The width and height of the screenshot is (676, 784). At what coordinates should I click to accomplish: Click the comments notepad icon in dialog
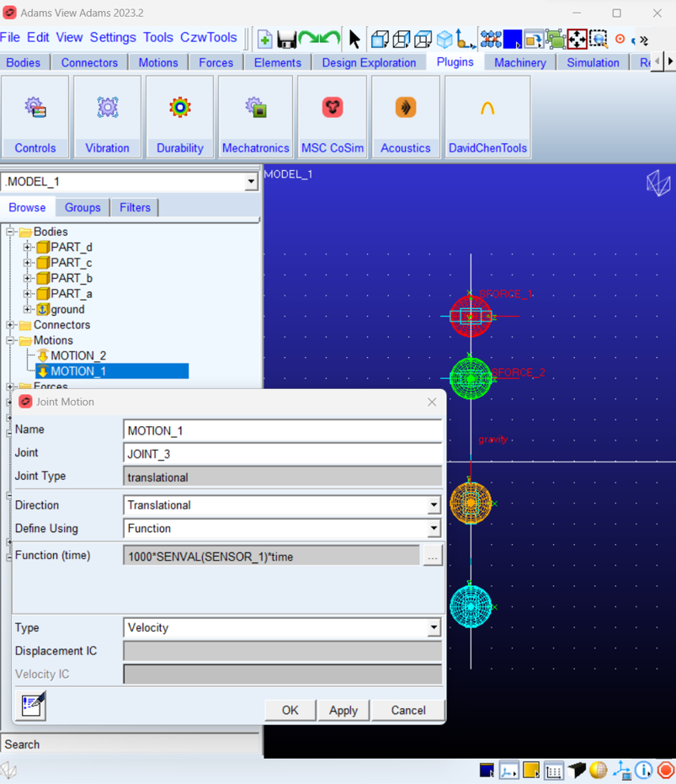[31, 706]
